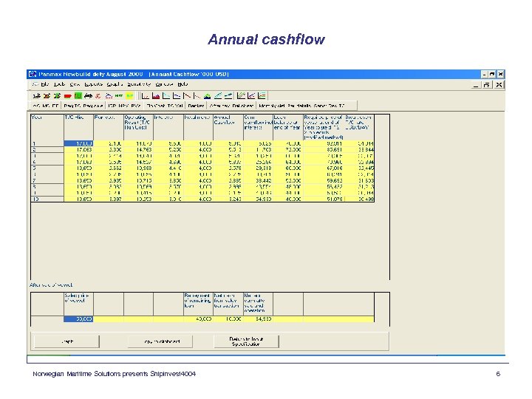Image resolution: width=532 pixels, height=399 pixels.
Task: Select the highlighted Sales price of vessel cell
Action: click(x=79, y=319)
